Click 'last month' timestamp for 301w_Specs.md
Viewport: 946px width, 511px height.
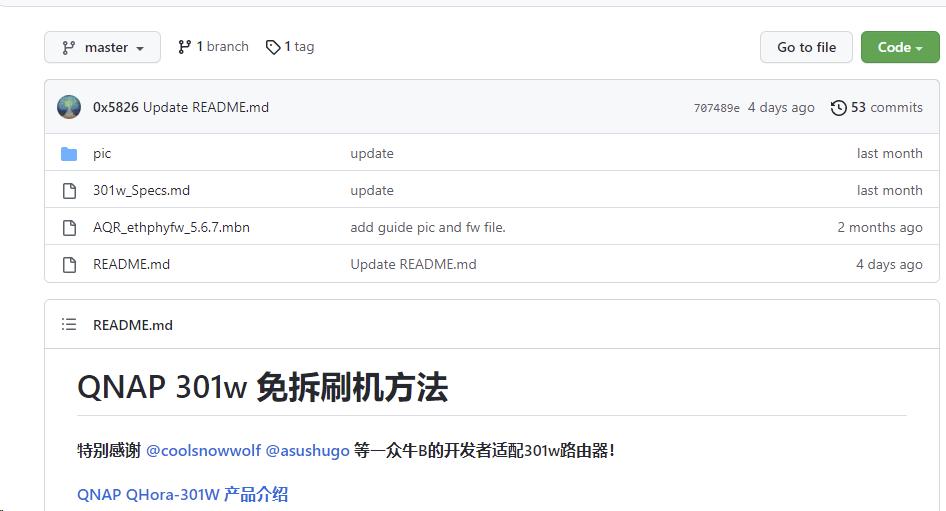click(889, 191)
